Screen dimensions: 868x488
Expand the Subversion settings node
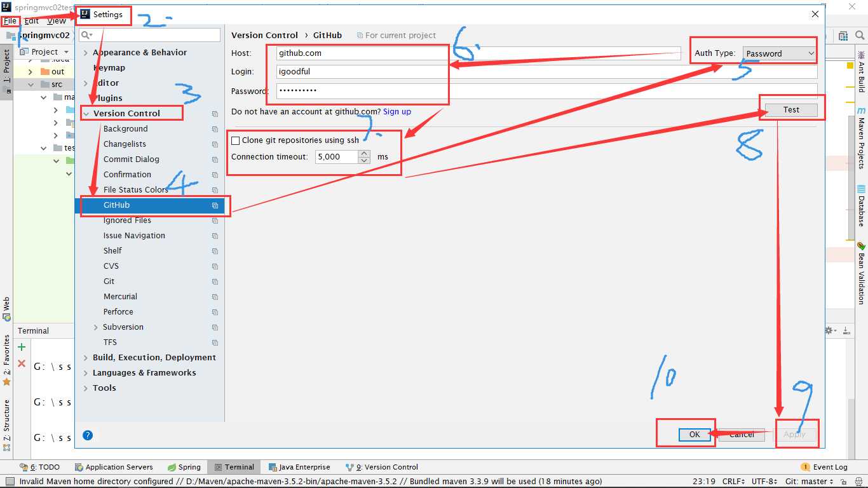(96, 327)
